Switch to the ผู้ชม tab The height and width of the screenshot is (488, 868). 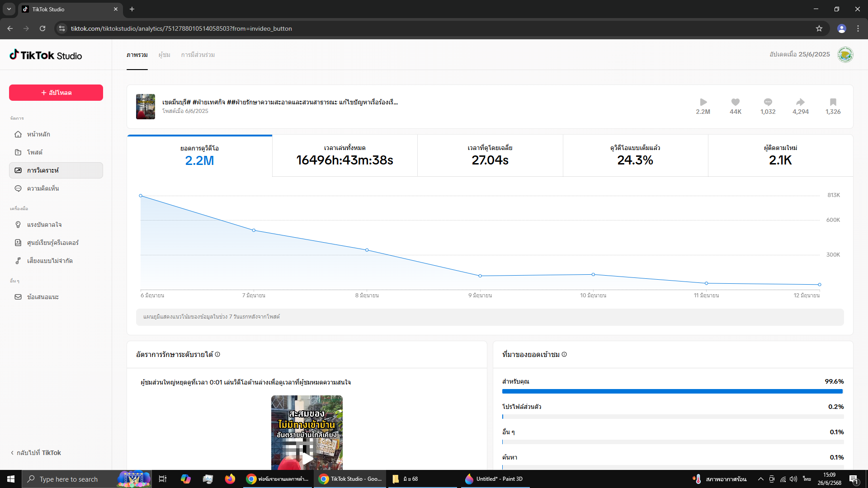164,55
